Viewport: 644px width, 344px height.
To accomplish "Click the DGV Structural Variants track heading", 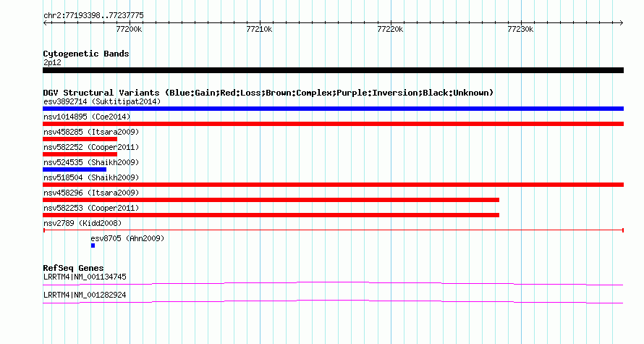I will [x=268, y=93].
